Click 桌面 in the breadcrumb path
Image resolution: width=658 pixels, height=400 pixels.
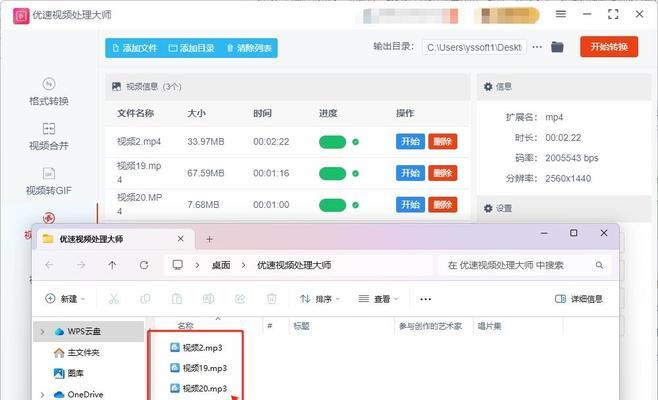pyautogui.click(x=221, y=265)
